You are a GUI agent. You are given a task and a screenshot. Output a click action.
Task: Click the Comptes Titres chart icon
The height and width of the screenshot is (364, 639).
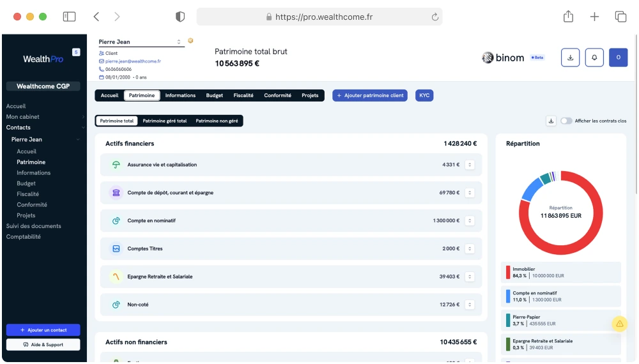[116, 249]
